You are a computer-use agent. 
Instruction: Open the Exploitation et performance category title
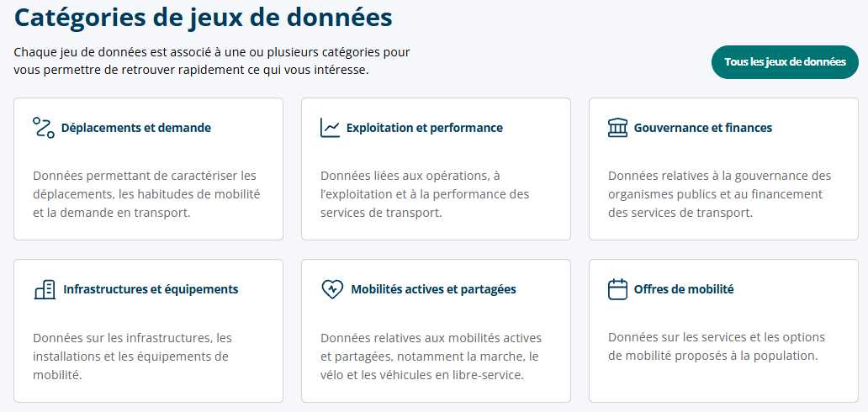pos(425,128)
